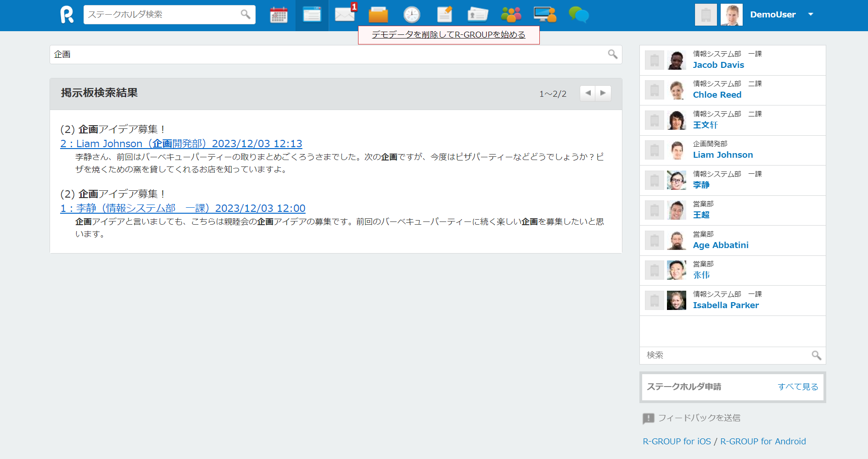Open the timecard clock icon
868x459 pixels.
(x=411, y=14)
